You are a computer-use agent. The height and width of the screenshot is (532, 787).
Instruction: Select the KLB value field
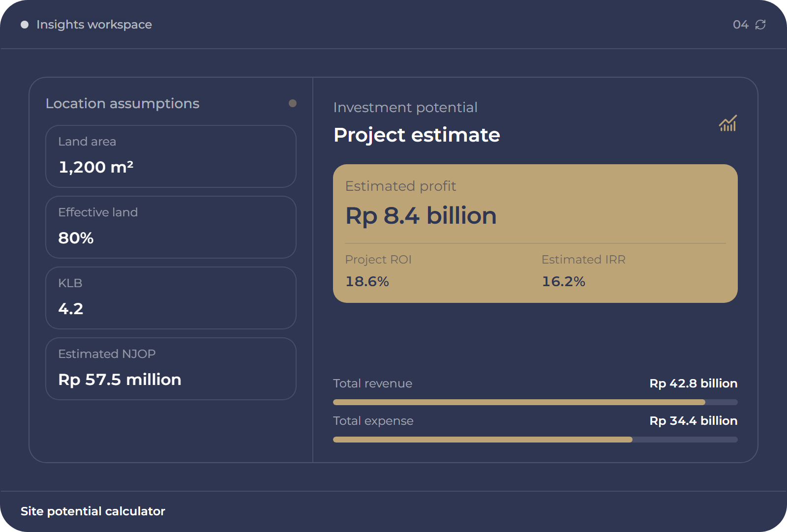(171, 298)
